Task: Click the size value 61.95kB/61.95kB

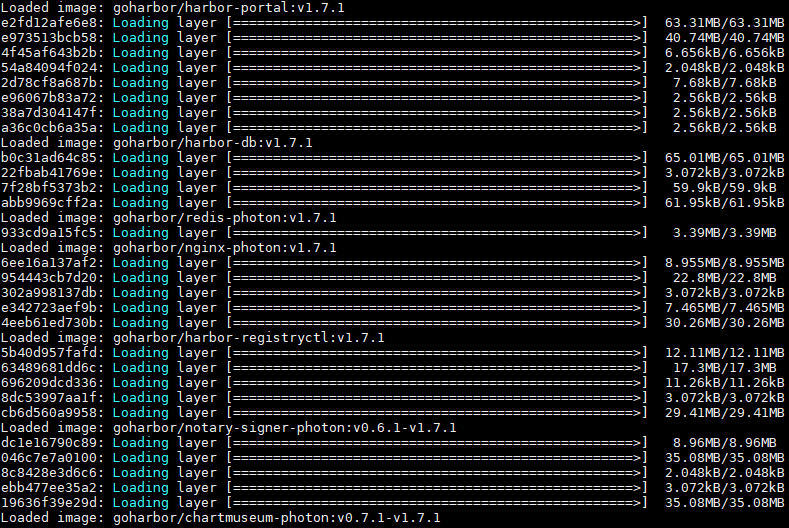Action: (725, 203)
